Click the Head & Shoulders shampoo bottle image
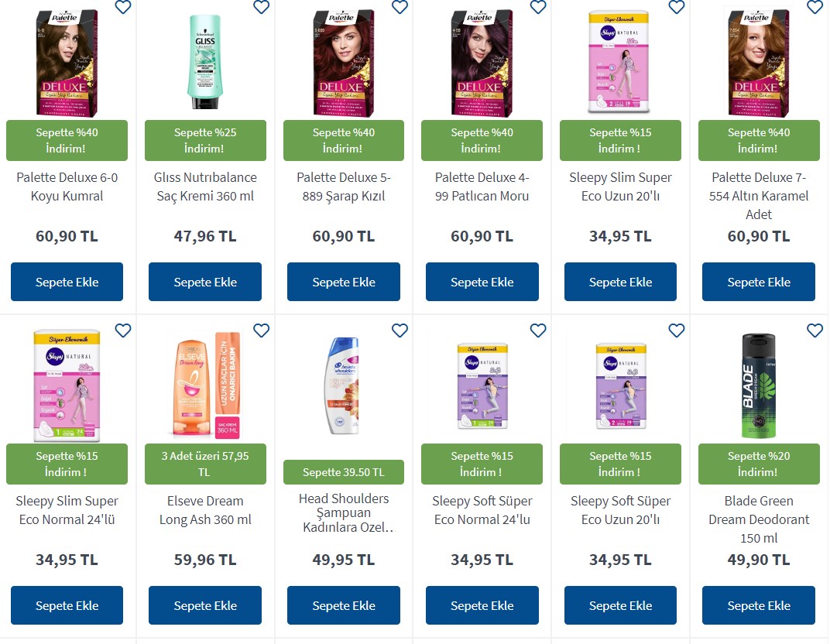 coord(344,385)
